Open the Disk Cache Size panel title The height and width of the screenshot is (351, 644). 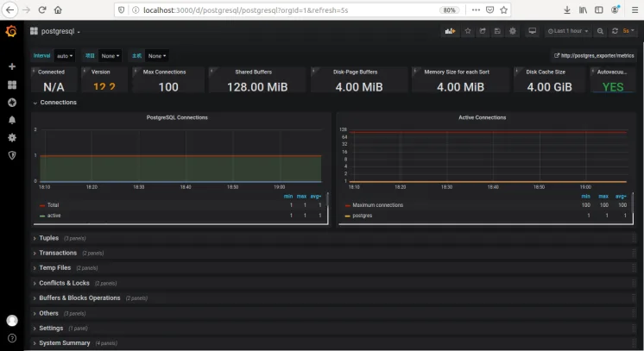click(x=546, y=72)
